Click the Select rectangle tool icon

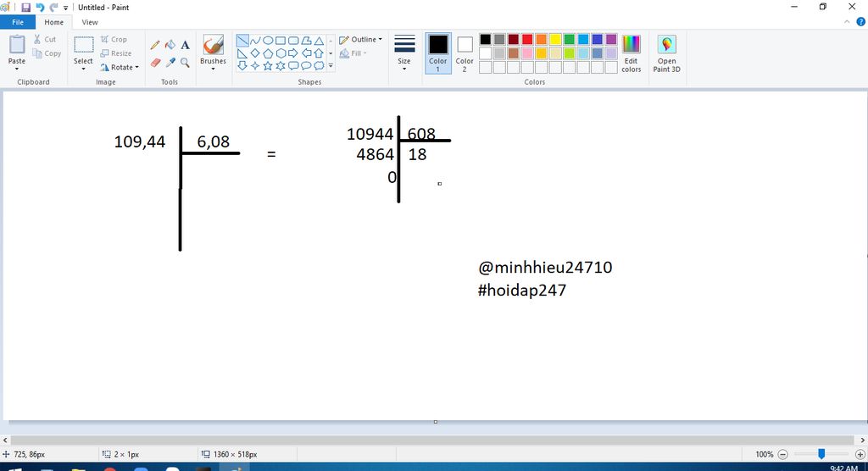coord(84,45)
